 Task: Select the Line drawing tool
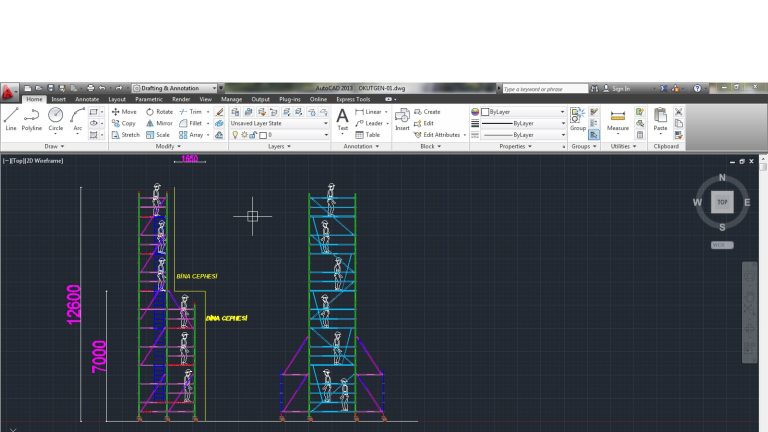coord(11,118)
